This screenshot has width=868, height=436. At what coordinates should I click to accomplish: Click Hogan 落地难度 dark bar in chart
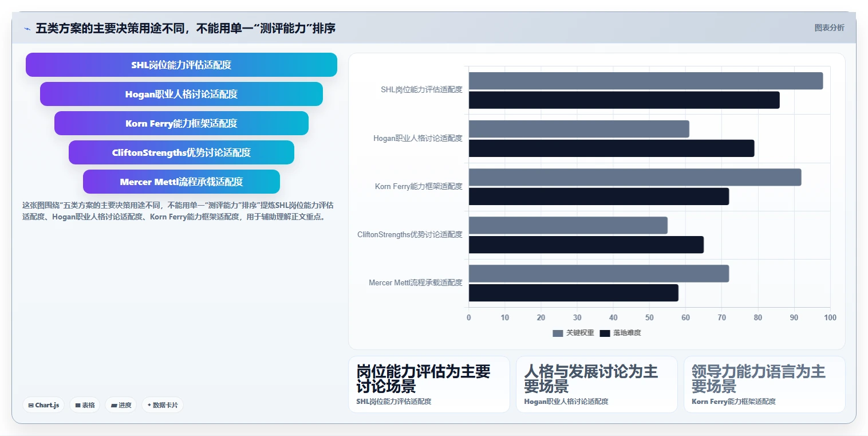point(611,148)
